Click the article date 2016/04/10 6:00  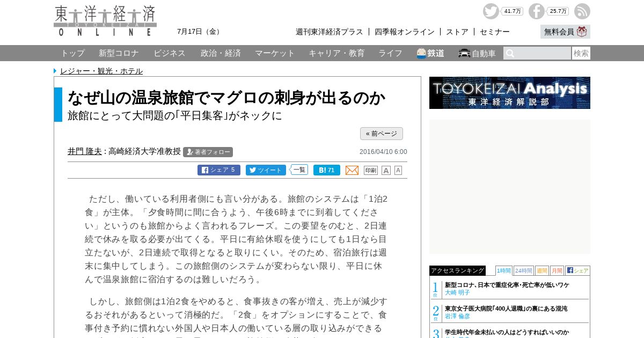[383, 152]
